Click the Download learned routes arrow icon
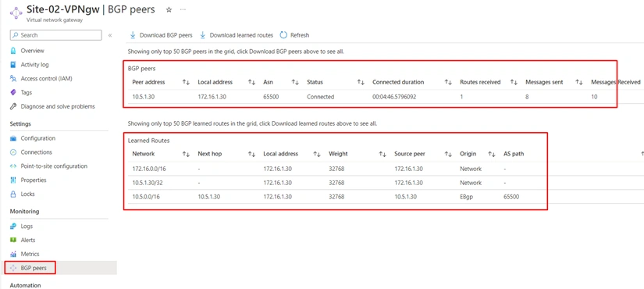 pyautogui.click(x=203, y=35)
